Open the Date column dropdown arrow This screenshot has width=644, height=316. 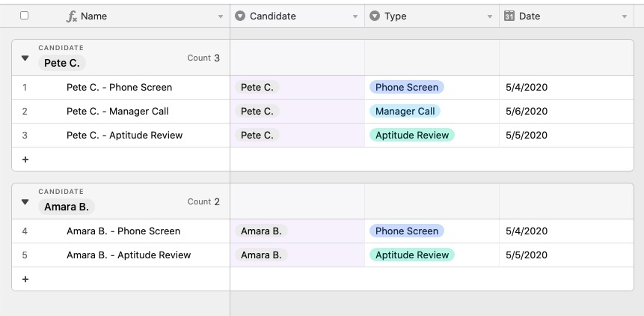[x=625, y=16]
